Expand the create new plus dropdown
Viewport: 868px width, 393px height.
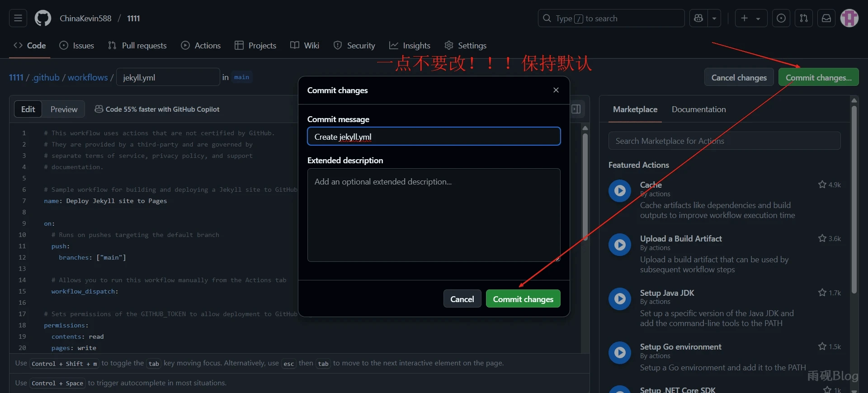750,19
